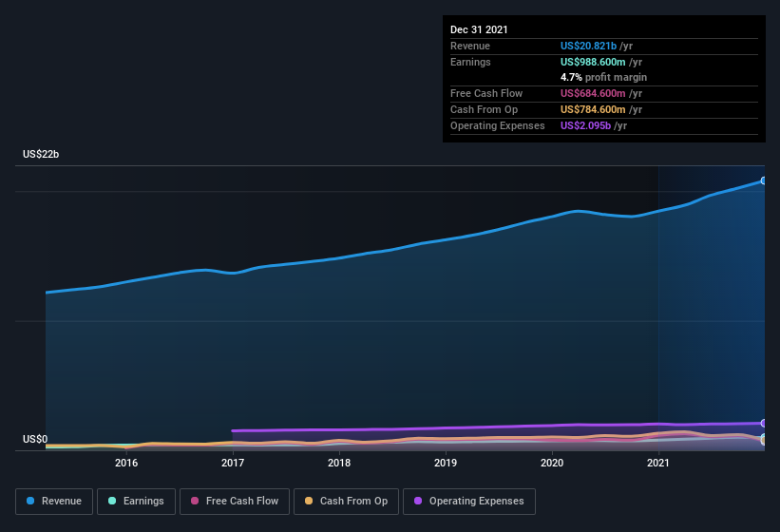The width and height of the screenshot is (780, 532).
Task: Click the 2021 x-axis label
Action: [x=658, y=463]
